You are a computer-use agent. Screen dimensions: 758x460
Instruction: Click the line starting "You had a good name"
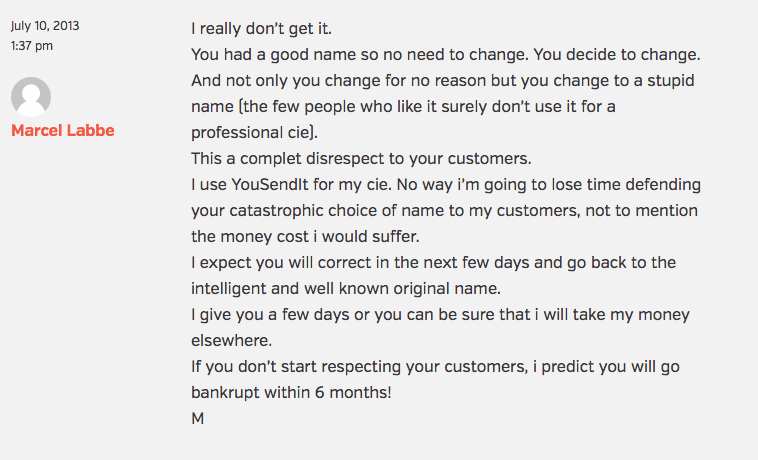click(x=447, y=55)
